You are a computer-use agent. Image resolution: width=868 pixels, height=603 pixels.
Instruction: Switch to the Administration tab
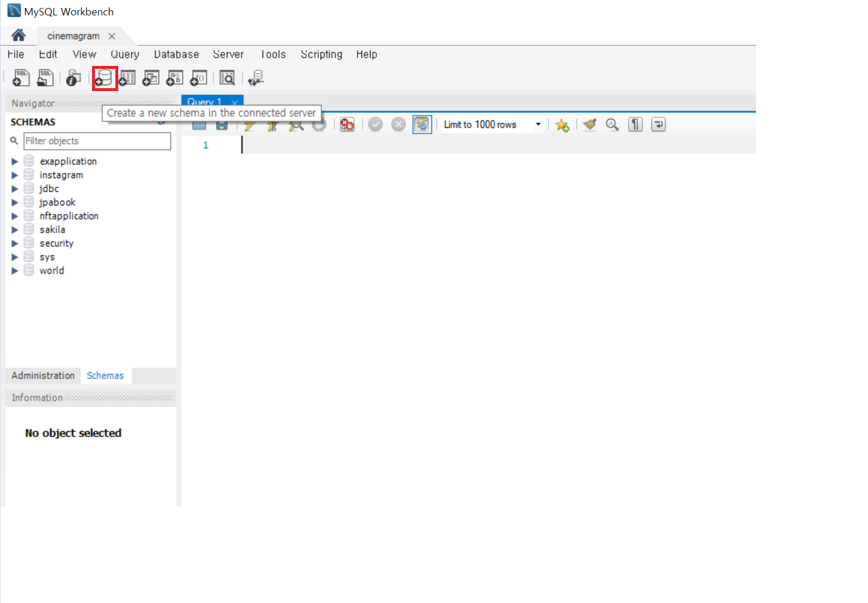(43, 375)
